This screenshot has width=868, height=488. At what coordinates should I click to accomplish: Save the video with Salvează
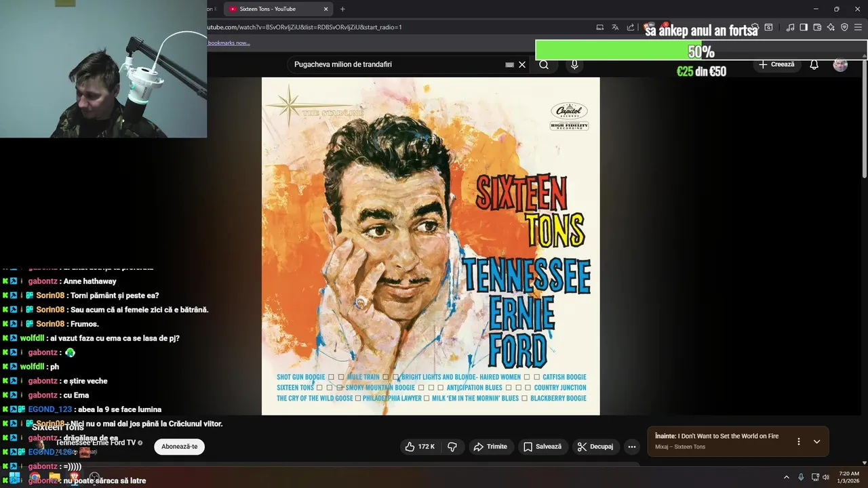[x=542, y=447]
